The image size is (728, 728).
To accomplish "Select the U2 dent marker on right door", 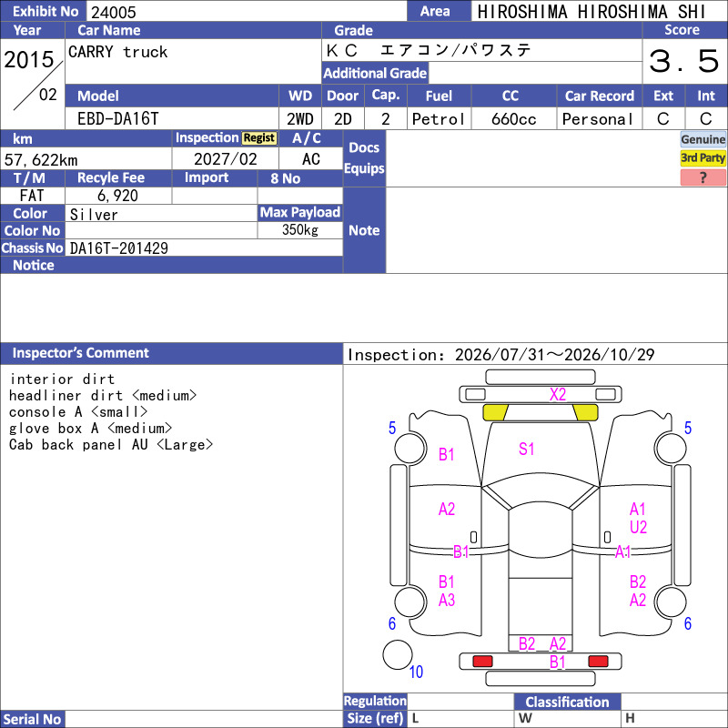I will click(x=639, y=528).
